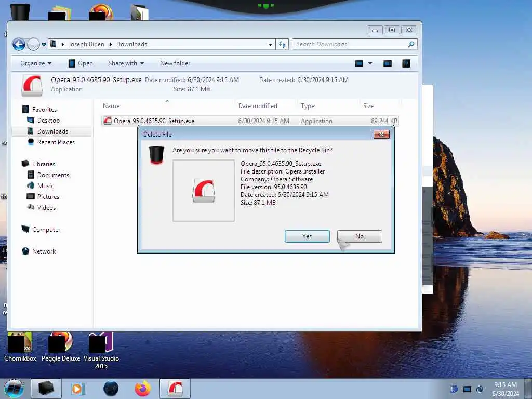Image resolution: width=532 pixels, height=399 pixels.
Task: Confirm deletion with the Yes button
Action: point(307,236)
